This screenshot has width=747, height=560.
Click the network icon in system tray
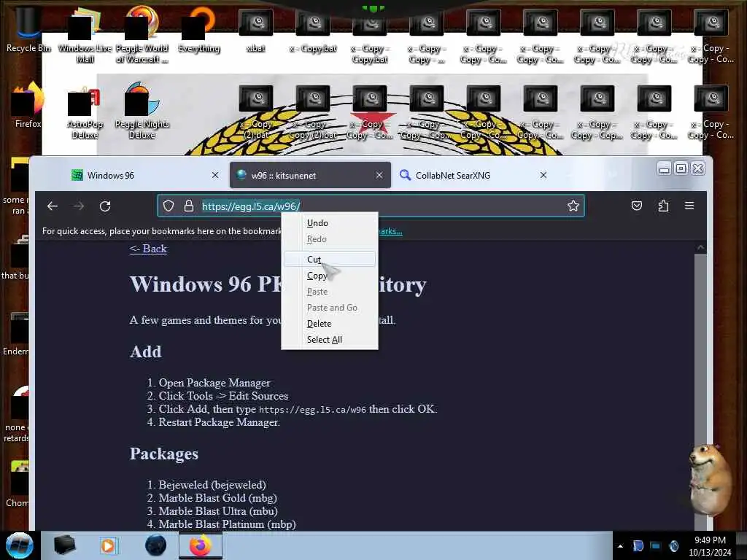[x=656, y=546]
